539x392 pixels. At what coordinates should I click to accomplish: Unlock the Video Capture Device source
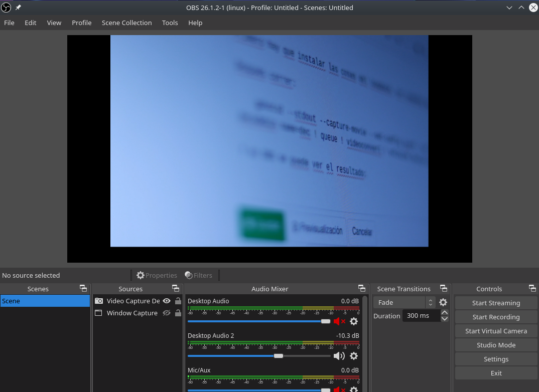point(178,301)
